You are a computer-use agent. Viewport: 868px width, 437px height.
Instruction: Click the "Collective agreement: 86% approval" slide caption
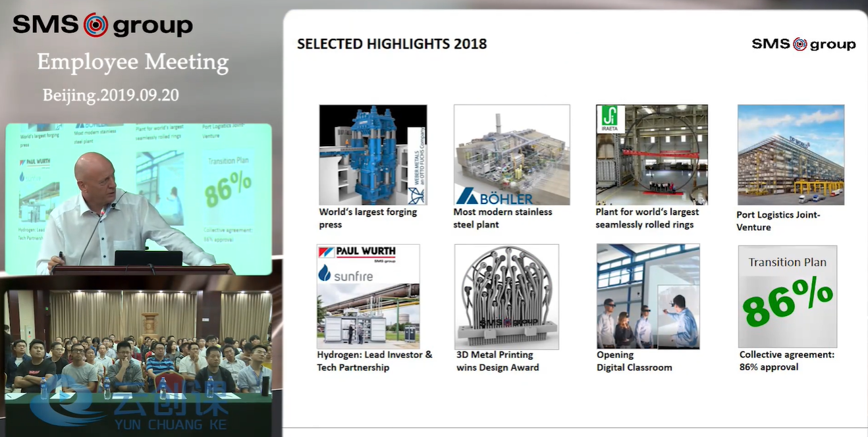[x=787, y=361]
